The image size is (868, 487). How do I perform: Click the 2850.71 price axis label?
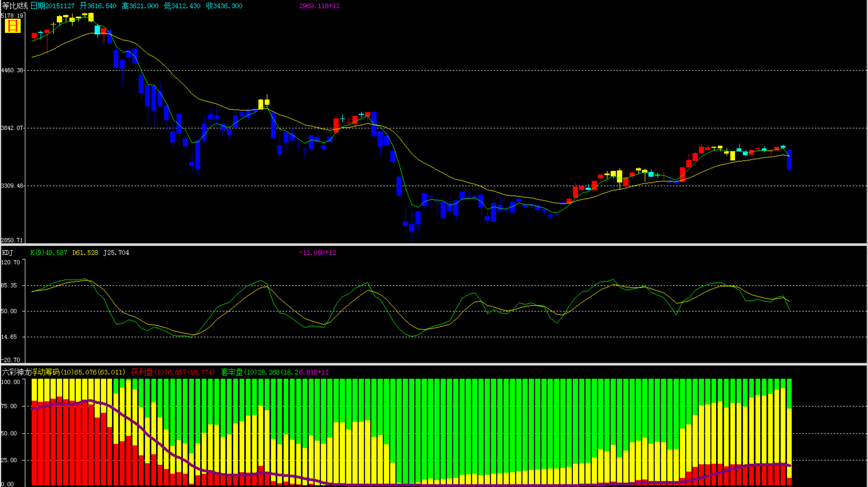coord(12,240)
